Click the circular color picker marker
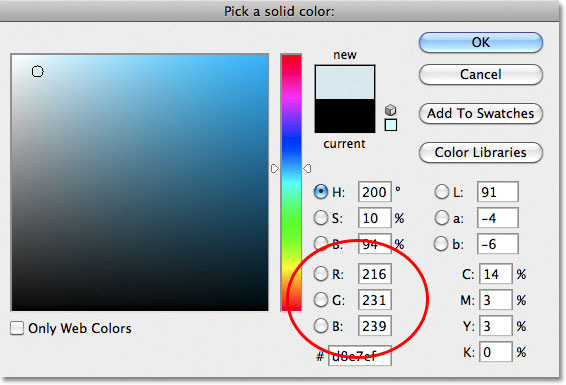Screen dimensions: 566x385 click(38, 71)
